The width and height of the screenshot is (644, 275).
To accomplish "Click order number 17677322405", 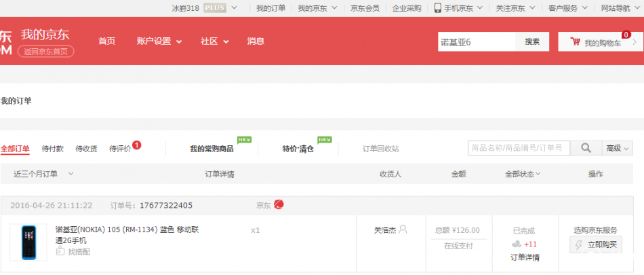I will point(166,205).
